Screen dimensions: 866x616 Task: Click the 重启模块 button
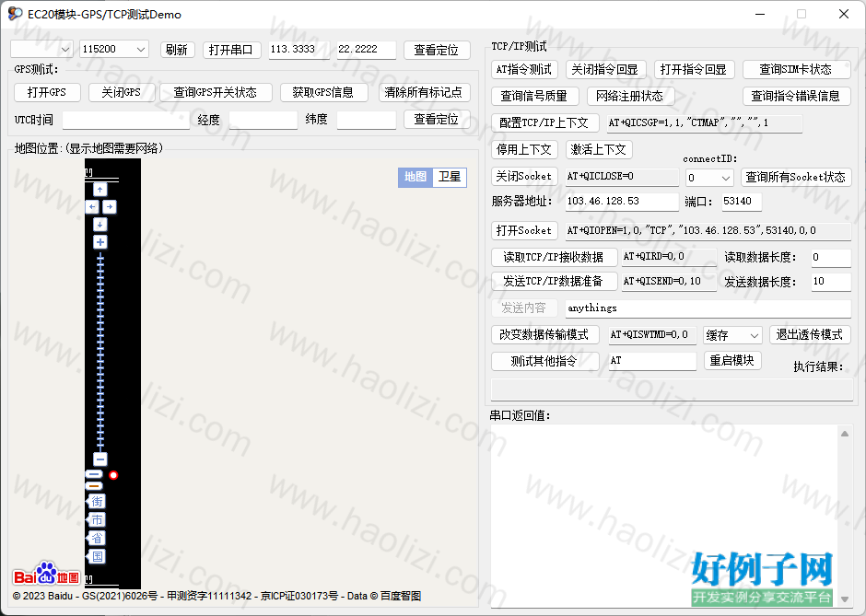pyautogui.click(x=732, y=360)
